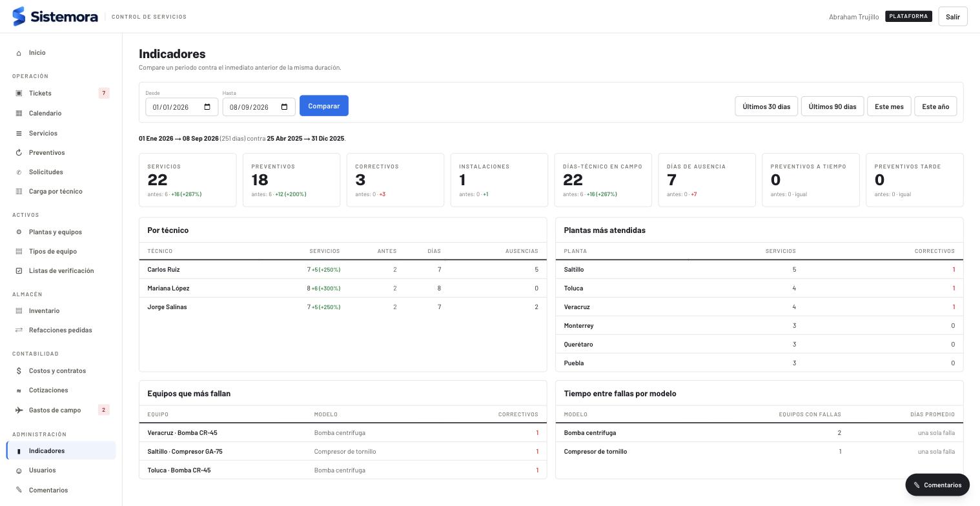Click the Desde date input field
The height and width of the screenshot is (506, 980).
(x=182, y=107)
